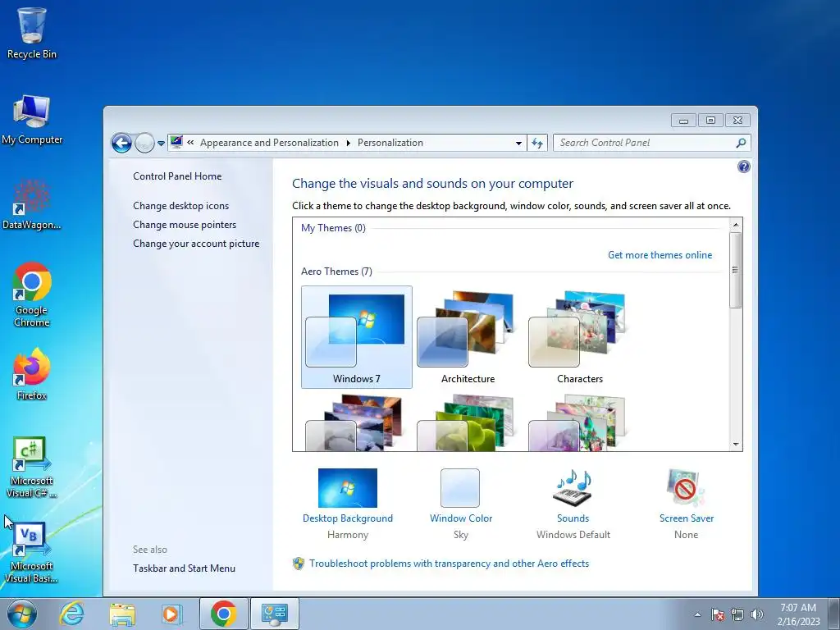Click the themes list scroll up arrow
840x630 pixels.
736,225
